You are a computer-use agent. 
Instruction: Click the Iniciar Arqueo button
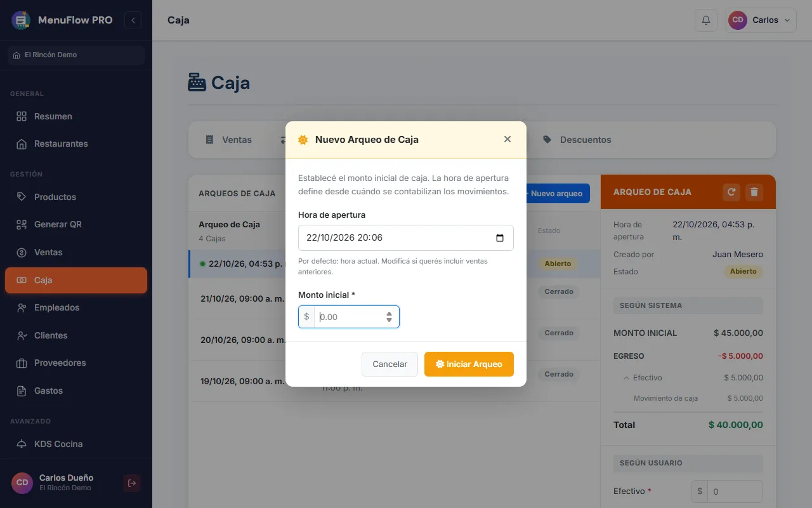pyautogui.click(x=469, y=364)
